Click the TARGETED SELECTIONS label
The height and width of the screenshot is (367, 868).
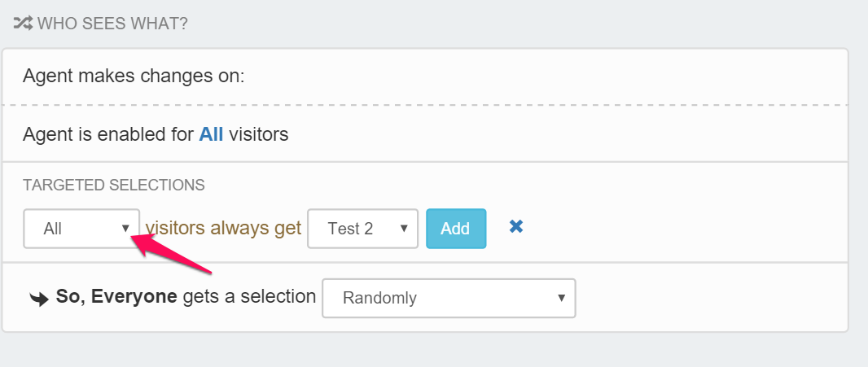113,185
